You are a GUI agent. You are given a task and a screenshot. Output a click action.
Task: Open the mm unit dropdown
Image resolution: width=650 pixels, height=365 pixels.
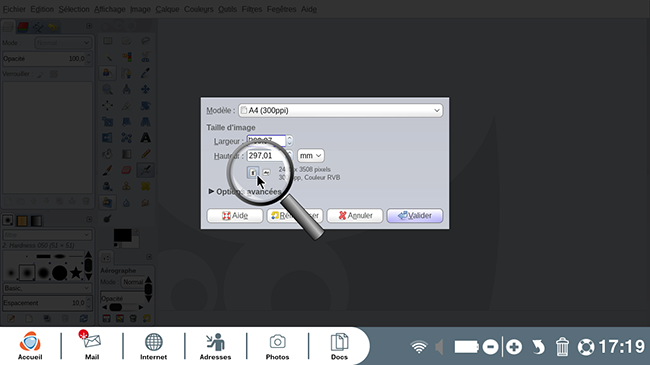click(310, 156)
